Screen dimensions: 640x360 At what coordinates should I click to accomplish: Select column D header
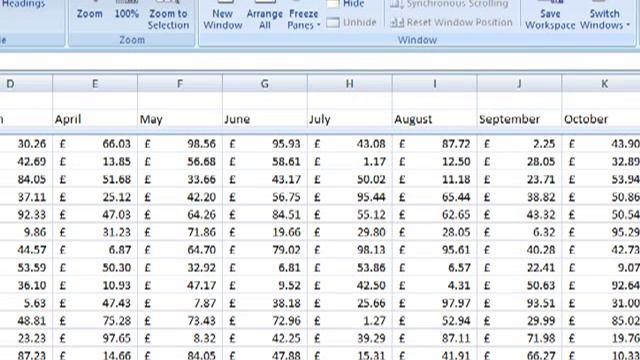[x=26, y=84]
